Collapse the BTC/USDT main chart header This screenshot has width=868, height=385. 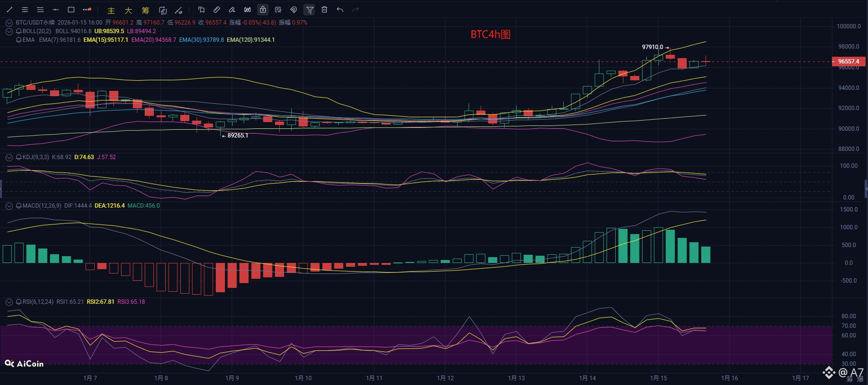9,23
